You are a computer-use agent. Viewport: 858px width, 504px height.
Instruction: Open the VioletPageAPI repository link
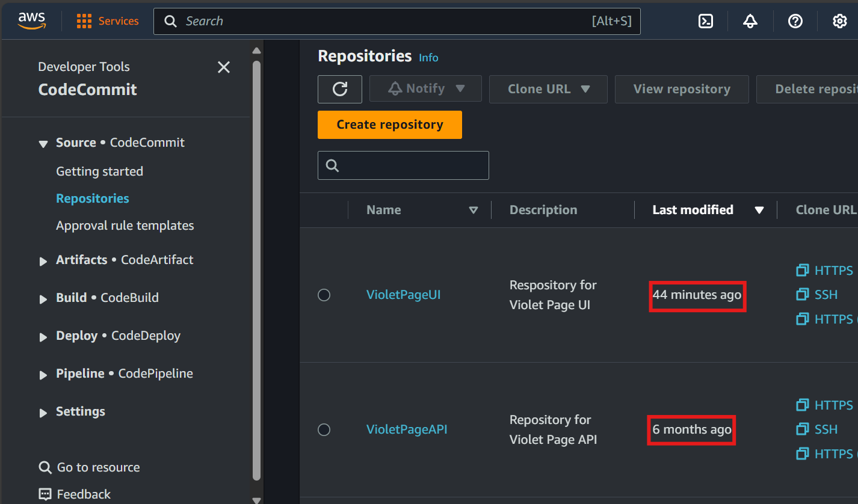coord(407,429)
